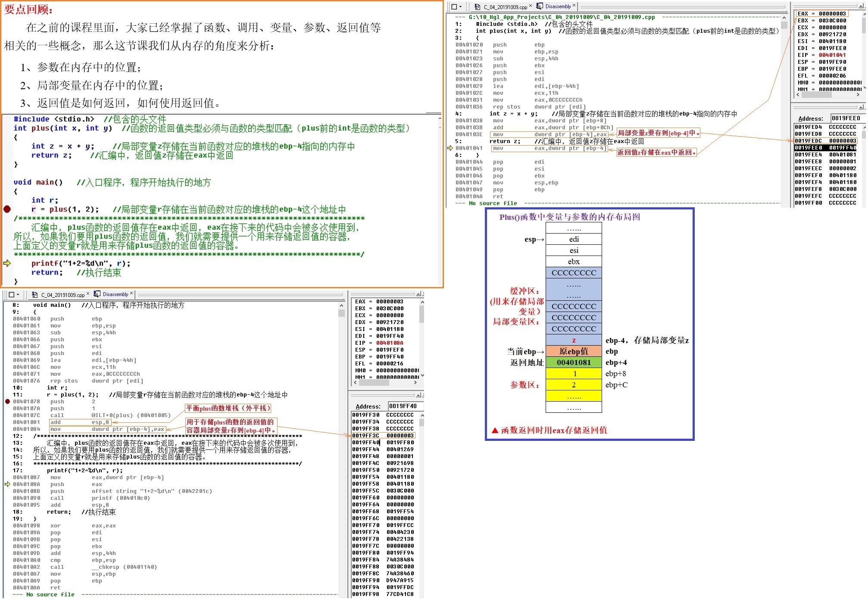This screenshot has height=599, width=868.
Task: Select memory row 0019FF3C 00000003
Action: tap(383, 435)
